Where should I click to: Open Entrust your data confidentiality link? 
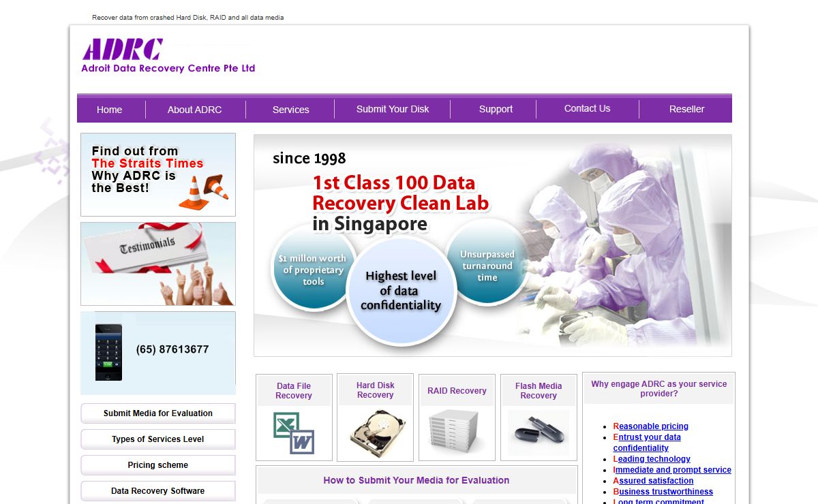click(647, 443)
